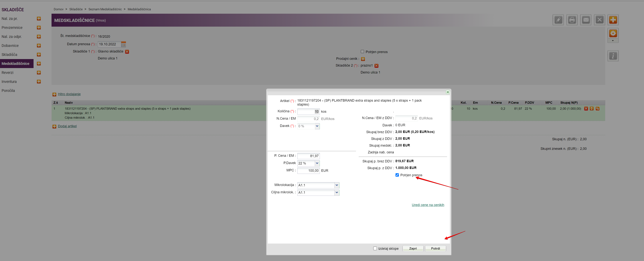The image size is (644, 261).
Task: Click the email envelope icon in header
Action: tap(586, 20)
